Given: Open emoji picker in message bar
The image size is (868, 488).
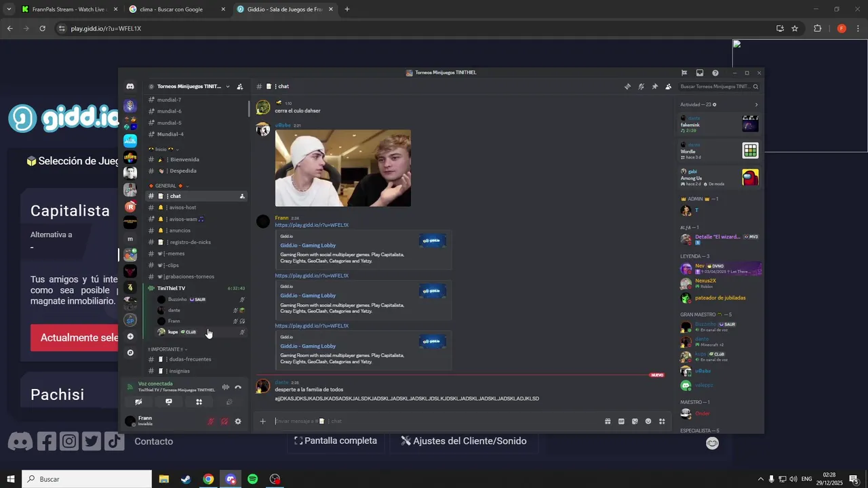Looking at the screenshot, I should (648, 421).
